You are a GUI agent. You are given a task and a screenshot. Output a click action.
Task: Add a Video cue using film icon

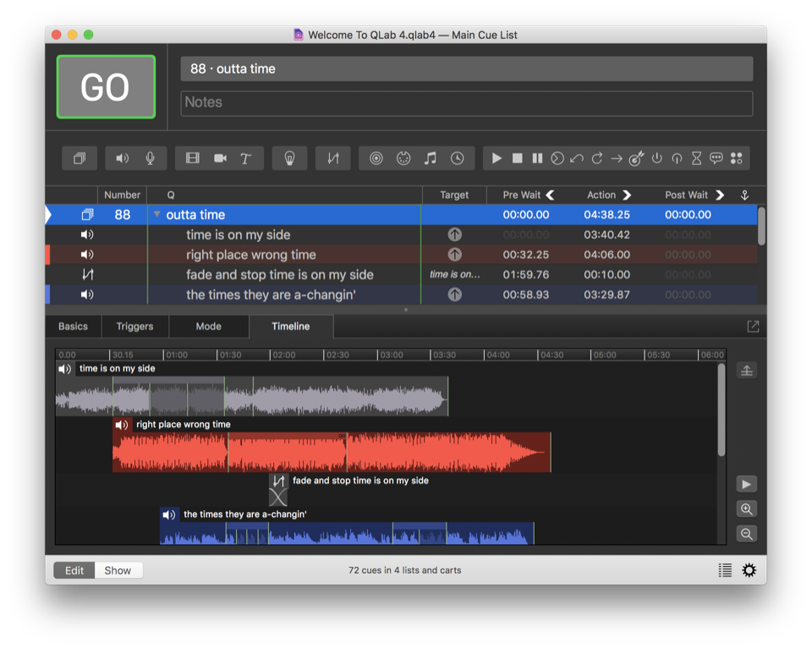tap(193, 158)
